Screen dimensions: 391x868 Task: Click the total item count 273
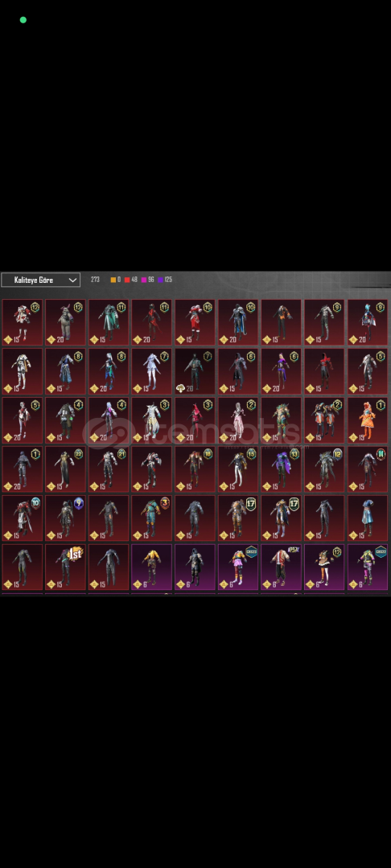(95, 280)
